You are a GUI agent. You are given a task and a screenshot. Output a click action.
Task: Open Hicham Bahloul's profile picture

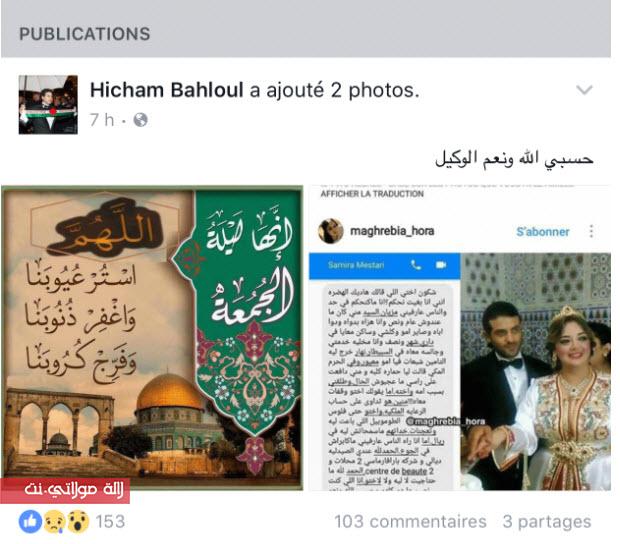[x=48, y=105]
